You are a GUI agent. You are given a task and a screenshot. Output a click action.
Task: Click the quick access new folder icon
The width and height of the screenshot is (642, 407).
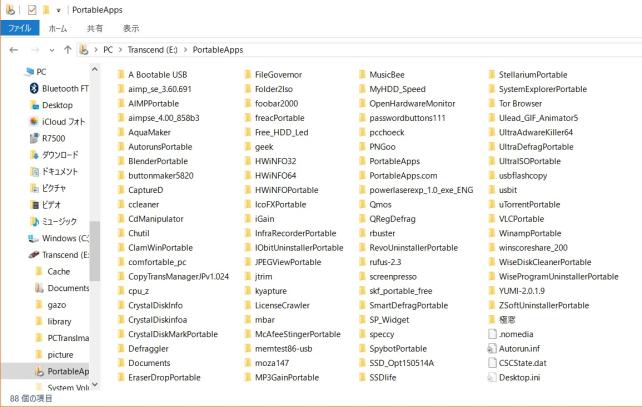pyautogui.click(x=46, y=10)
